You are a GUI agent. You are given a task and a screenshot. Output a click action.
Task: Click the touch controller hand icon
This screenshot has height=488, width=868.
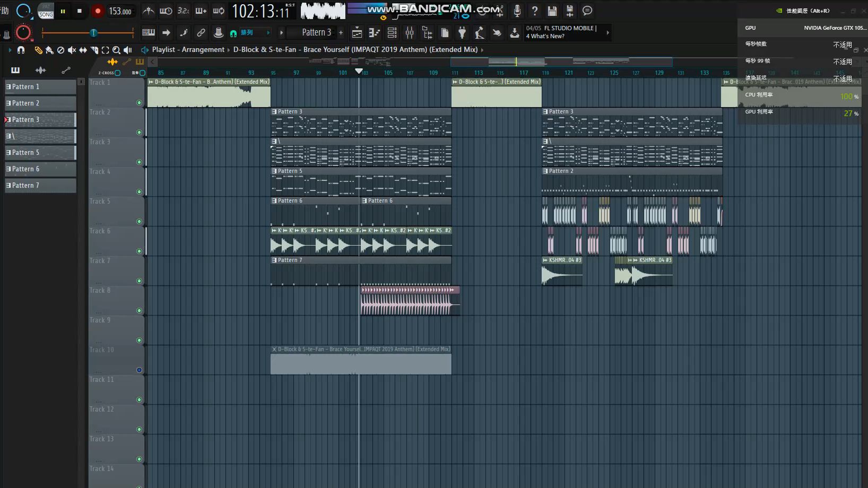[x=497, y=33]
